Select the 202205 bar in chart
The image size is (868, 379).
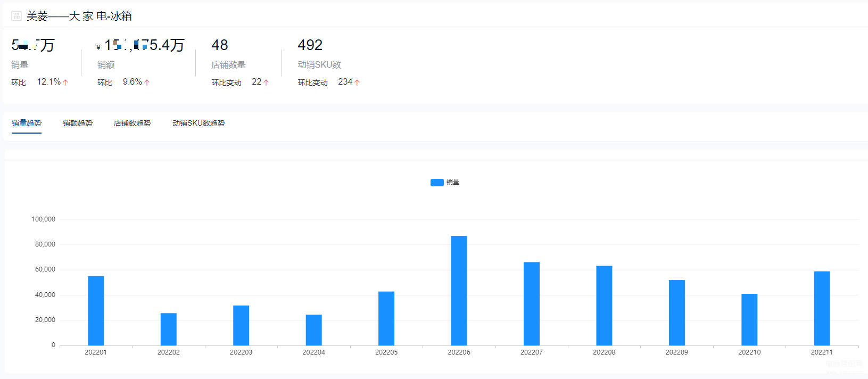[x=386, y=318]
